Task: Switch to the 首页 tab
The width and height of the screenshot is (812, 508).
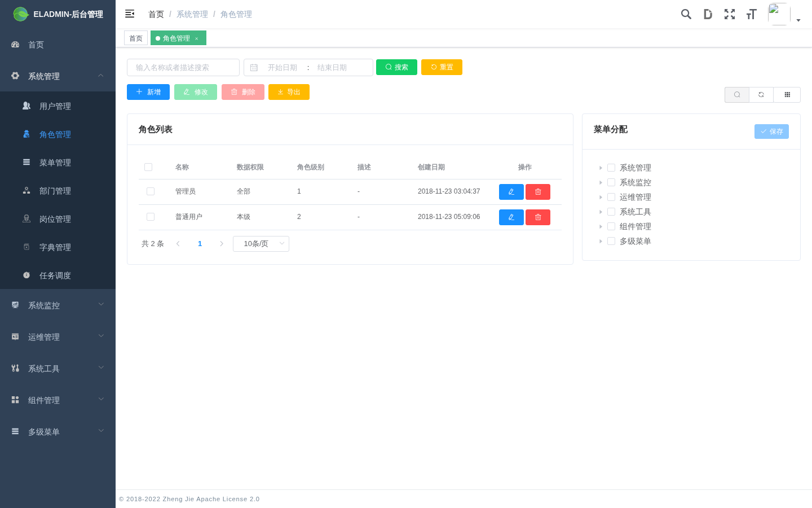Action: 136,38
